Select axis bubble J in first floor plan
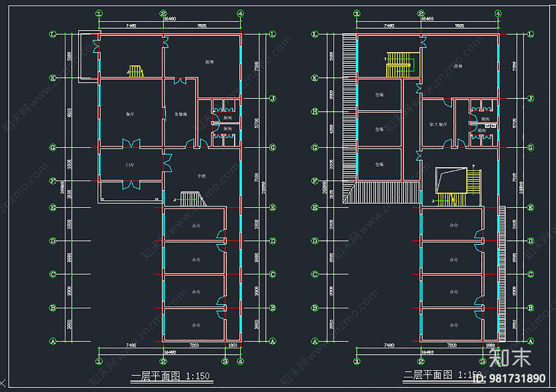This screenshot has width=556, height=392. click(273, 98)
